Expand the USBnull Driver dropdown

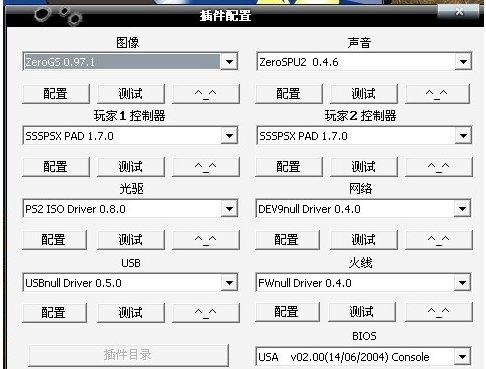point(229,283)
